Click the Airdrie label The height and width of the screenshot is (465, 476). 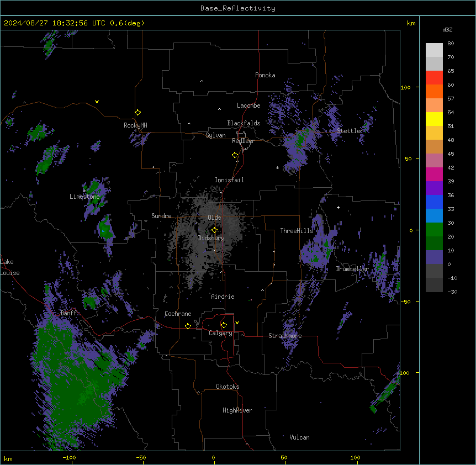tap(223, 297)
